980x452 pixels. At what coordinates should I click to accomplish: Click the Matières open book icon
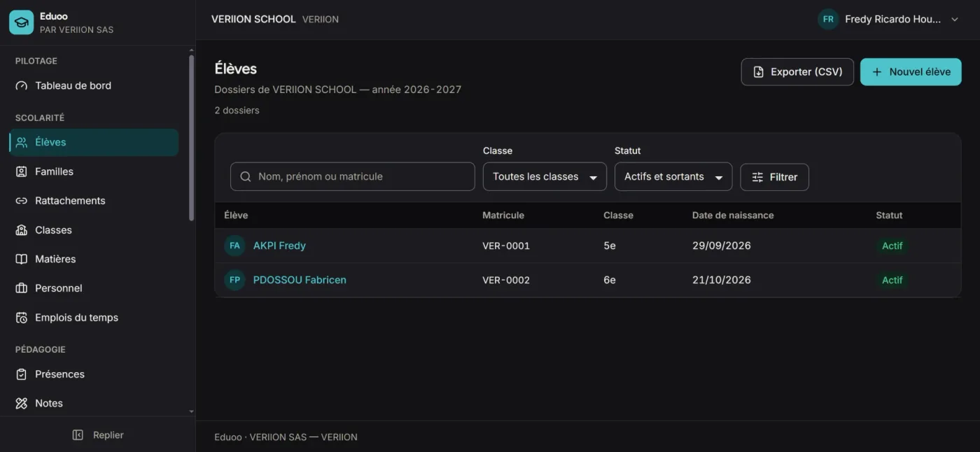22,259
